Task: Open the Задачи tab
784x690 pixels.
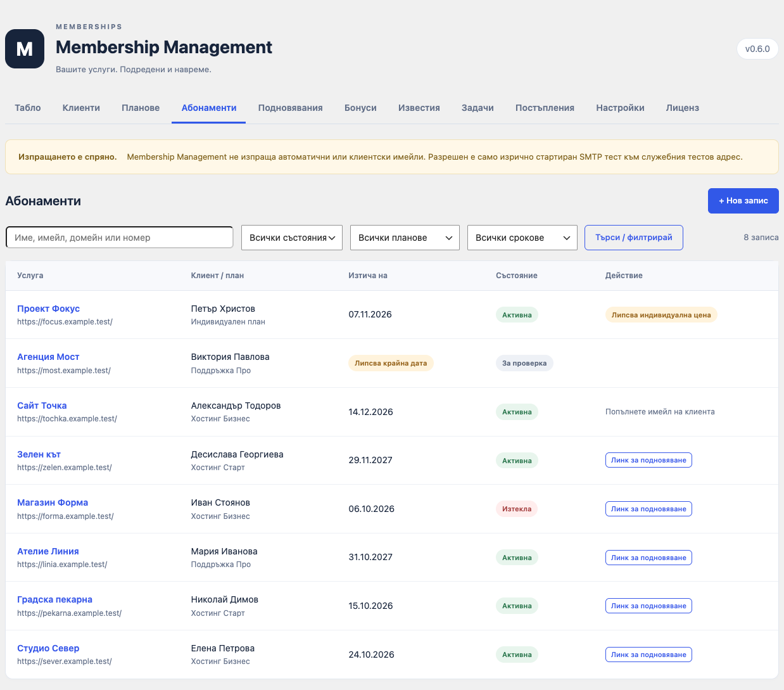Action: pos(477,108)
